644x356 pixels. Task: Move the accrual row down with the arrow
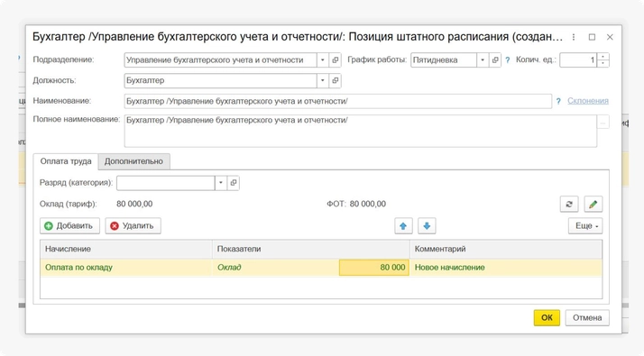click(x=427, y=226)
